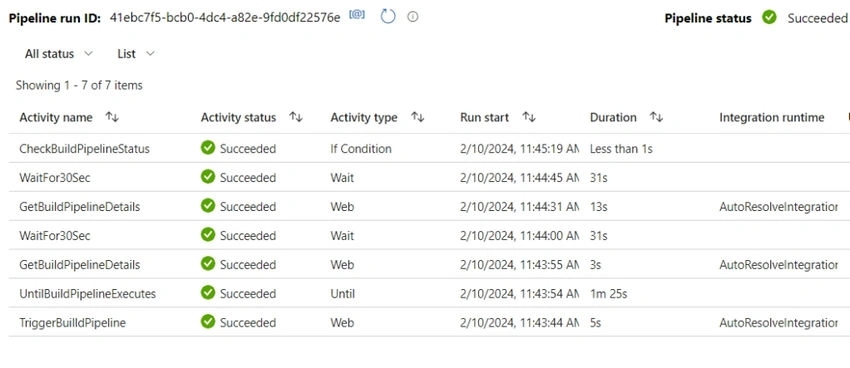
Task: Click the Activity type column header
Action: pos(364,118)
